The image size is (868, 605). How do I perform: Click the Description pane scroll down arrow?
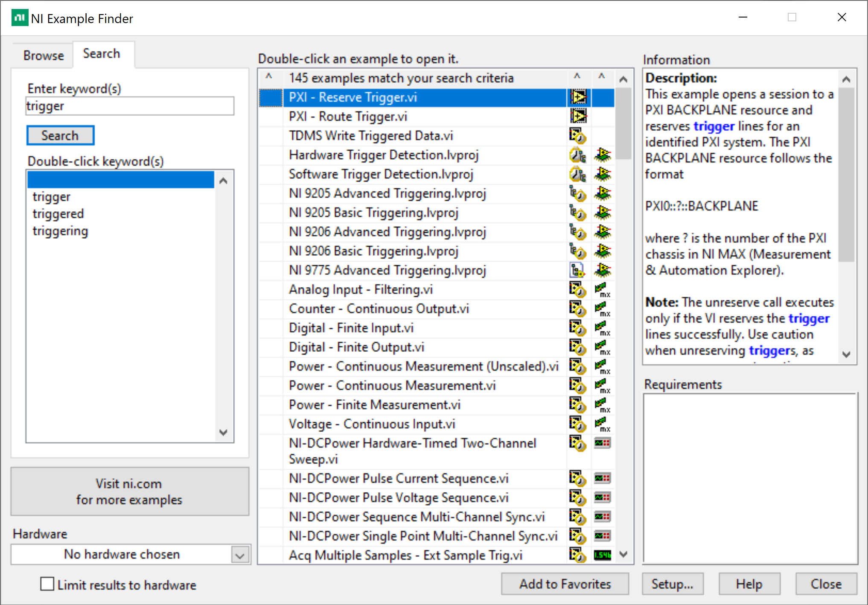point(847,354)
